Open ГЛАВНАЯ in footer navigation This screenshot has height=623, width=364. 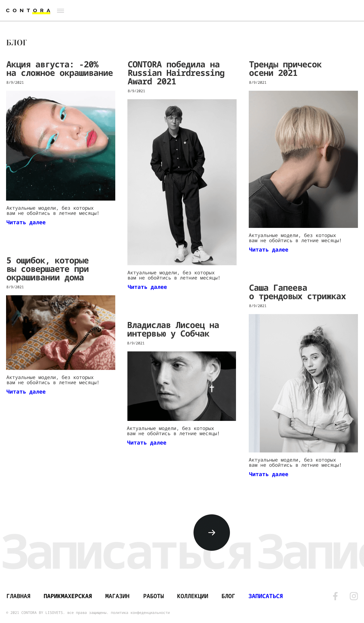pyautogui.click(x=19, y=596)
